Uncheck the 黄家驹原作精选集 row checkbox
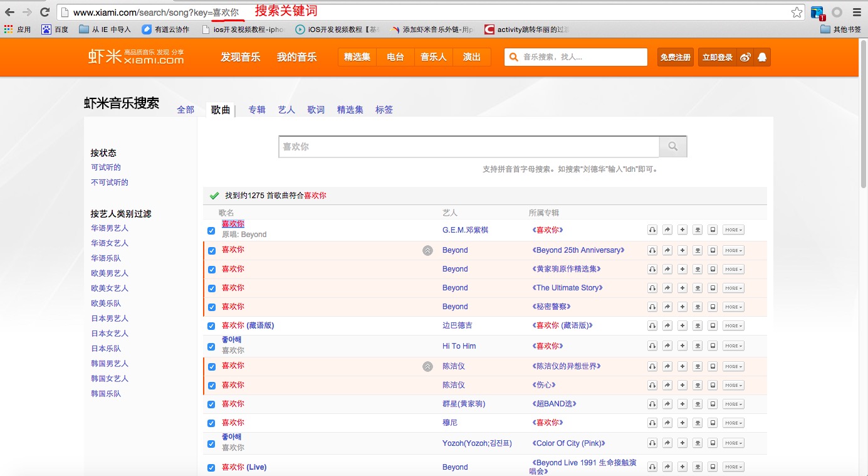The width and height of the screenshot is (868, 476). click(x=211, y=270)
